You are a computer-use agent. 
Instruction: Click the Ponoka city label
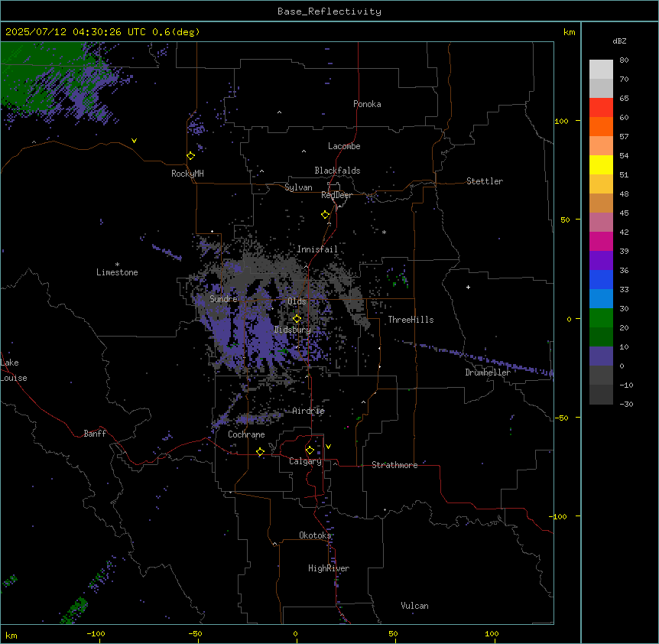point(367,104)
